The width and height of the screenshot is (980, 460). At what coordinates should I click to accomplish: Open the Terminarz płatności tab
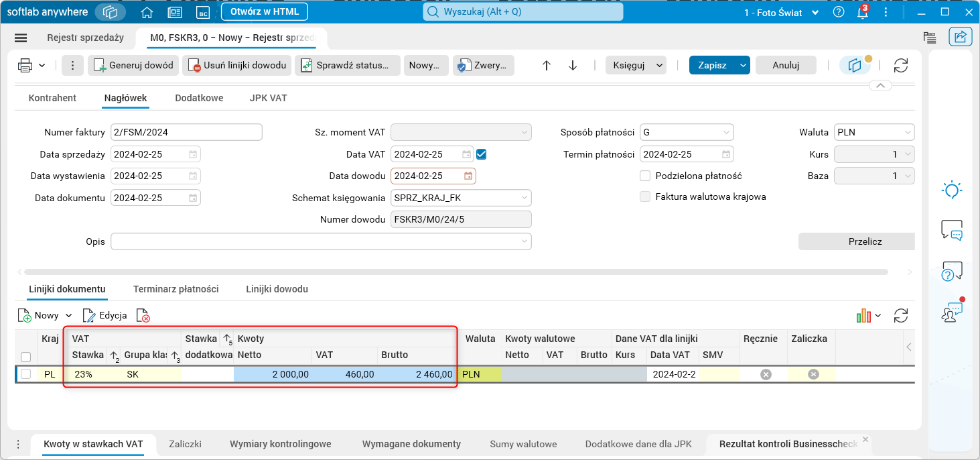coord(176,289)
